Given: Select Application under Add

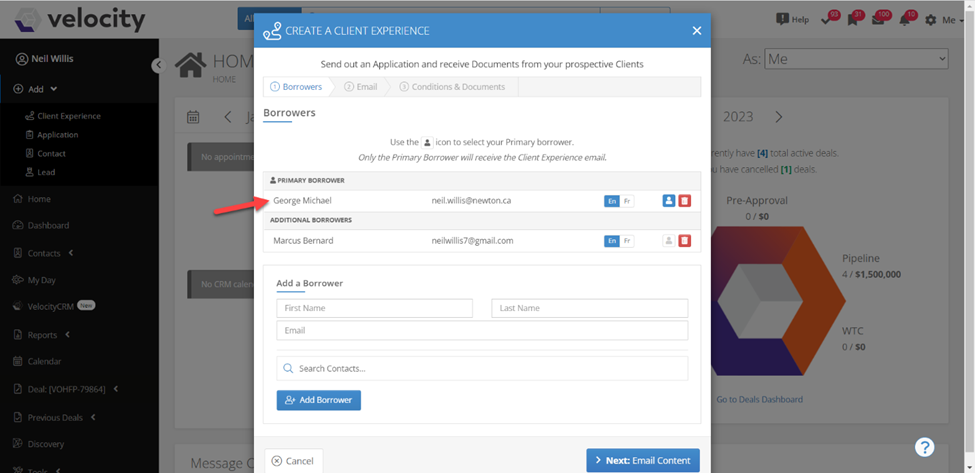Looking at the screenshot, I should click(52, 135).
